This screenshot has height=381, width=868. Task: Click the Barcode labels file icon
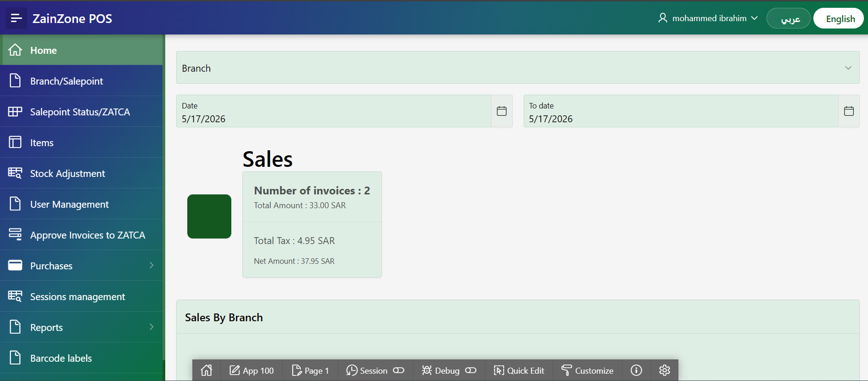[x=15, y=358]
